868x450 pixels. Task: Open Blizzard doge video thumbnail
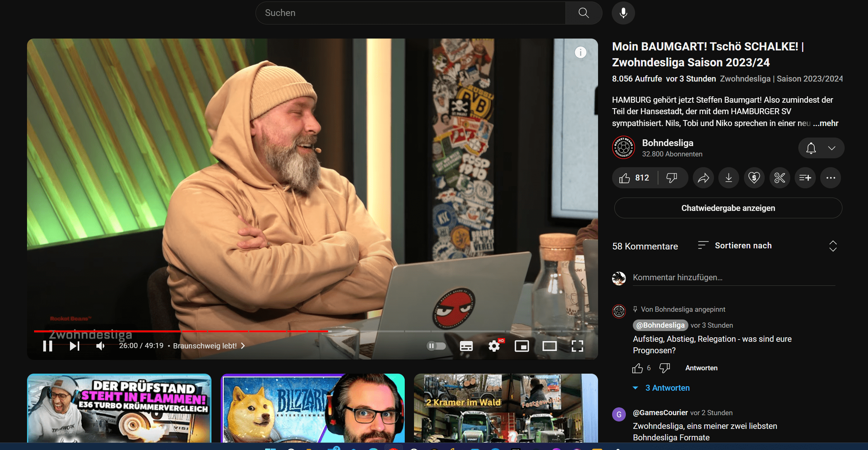(313, 408)
